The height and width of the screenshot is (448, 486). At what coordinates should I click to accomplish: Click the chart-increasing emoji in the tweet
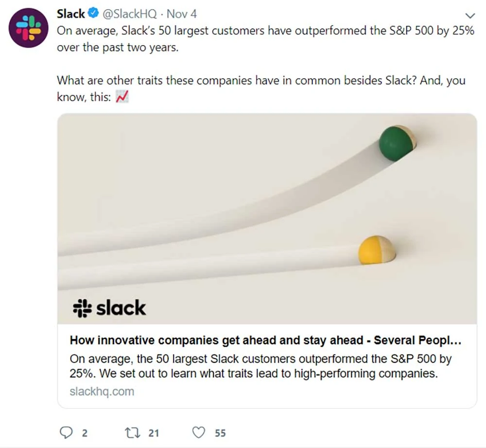point(122,96)
